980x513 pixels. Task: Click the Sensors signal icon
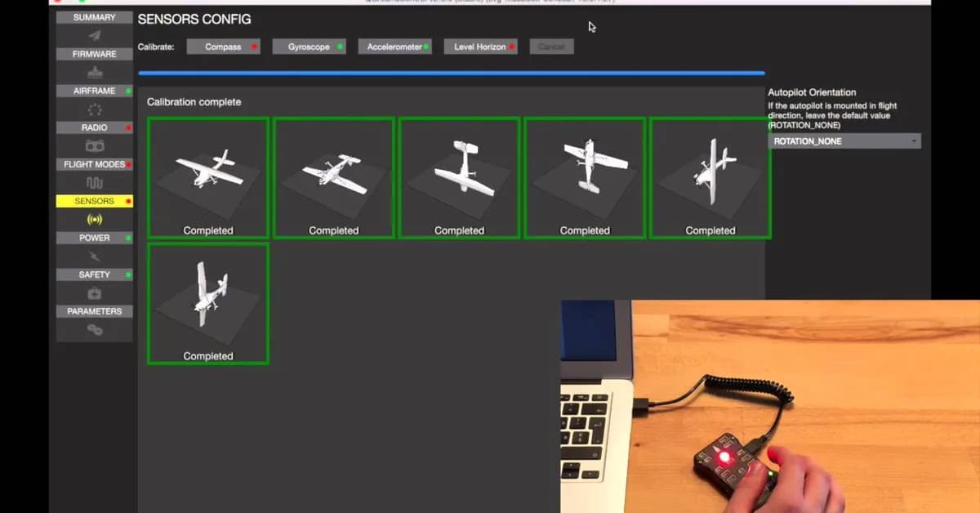point(94,219)
